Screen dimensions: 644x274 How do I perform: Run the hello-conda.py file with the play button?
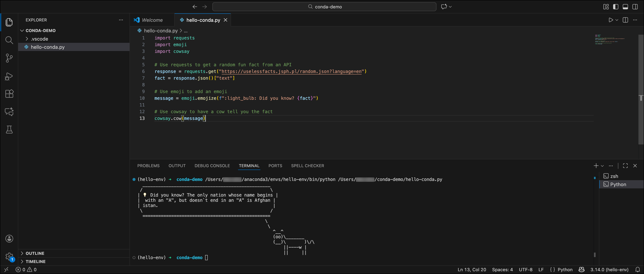[x=610, y=20]
